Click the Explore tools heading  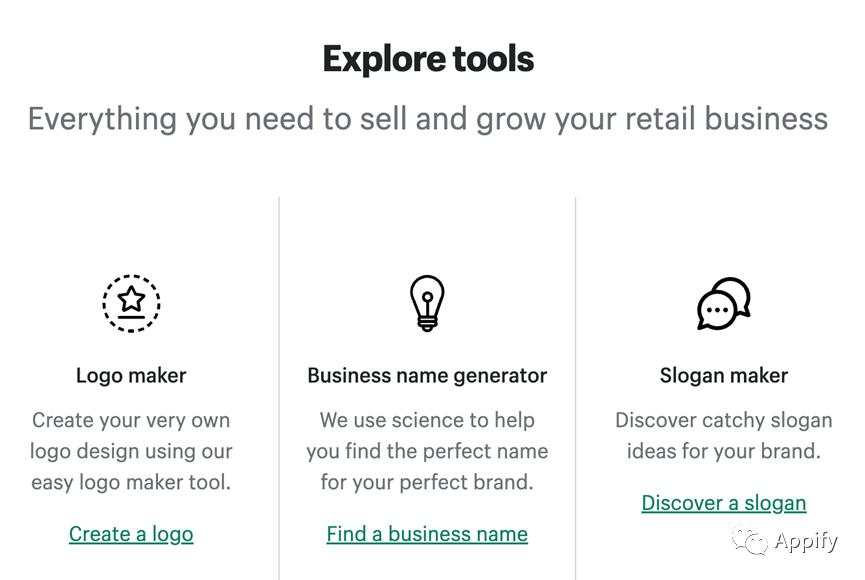tap(428, 59)
